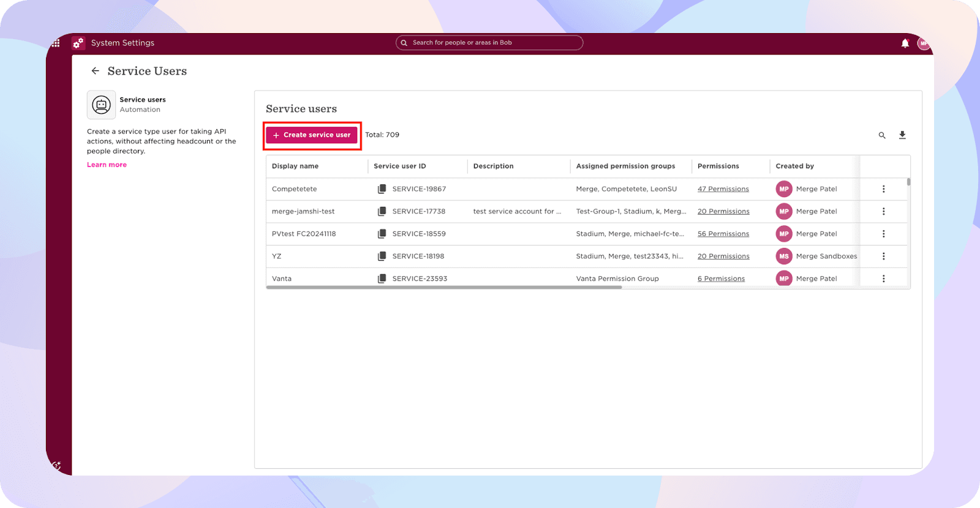Select the YZ display name cell

(277, 256)
